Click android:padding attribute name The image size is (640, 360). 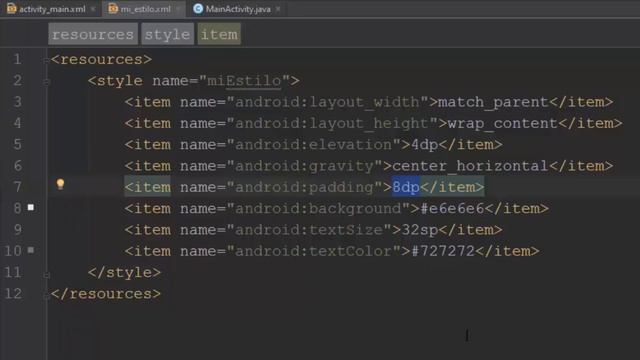pyautogui.click(x=304, y=187)
